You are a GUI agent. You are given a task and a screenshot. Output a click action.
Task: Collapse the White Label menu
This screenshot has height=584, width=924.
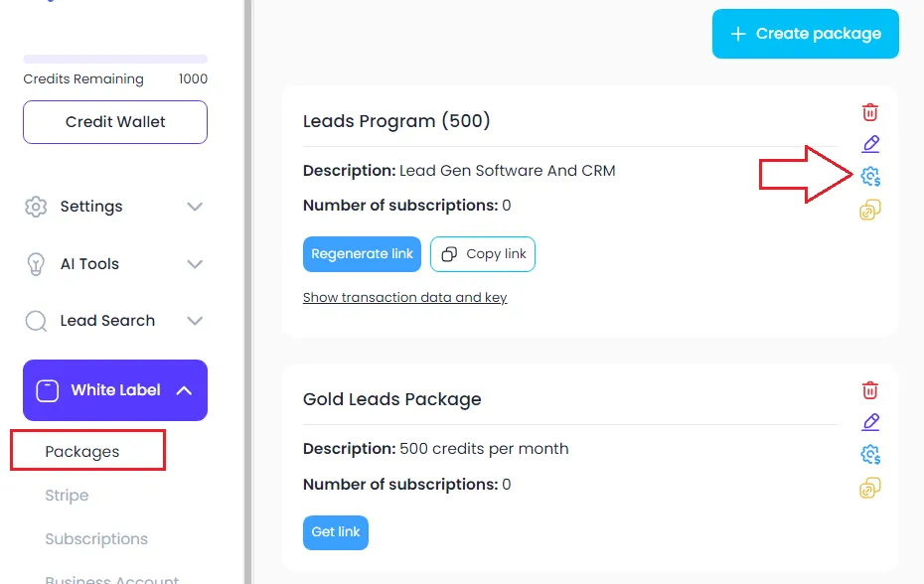pyautogui.click(x=115, y=390)
